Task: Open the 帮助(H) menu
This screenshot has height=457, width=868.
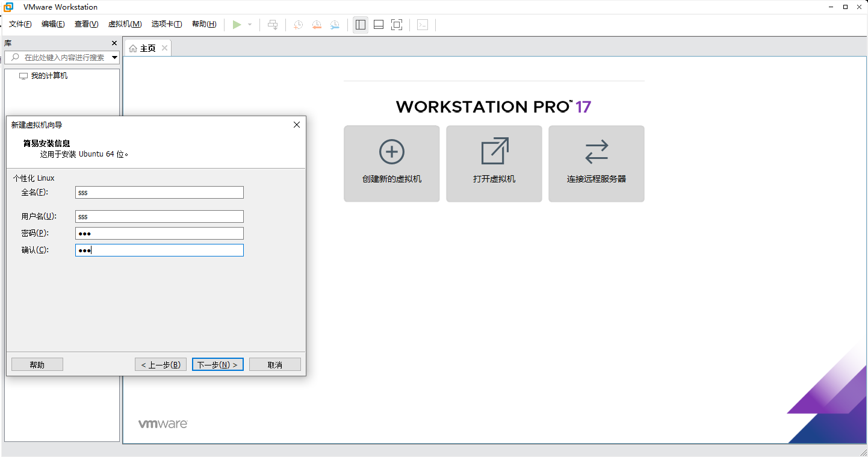Action: 204,24
